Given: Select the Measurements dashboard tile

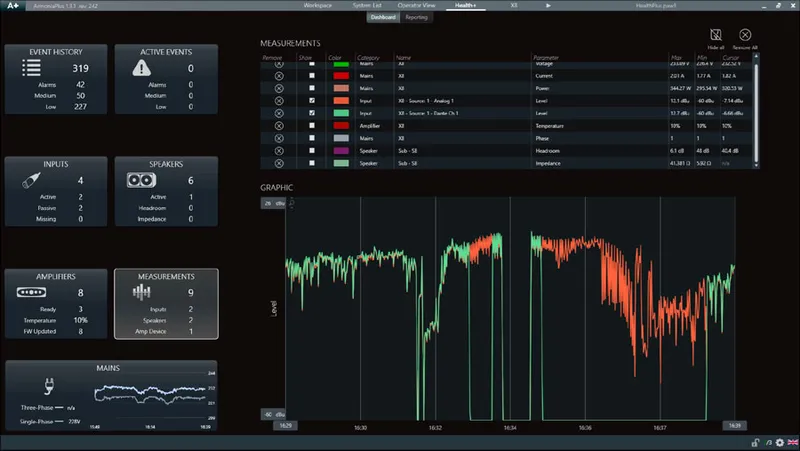Looking at the screenshot, I should pos(166,304).
